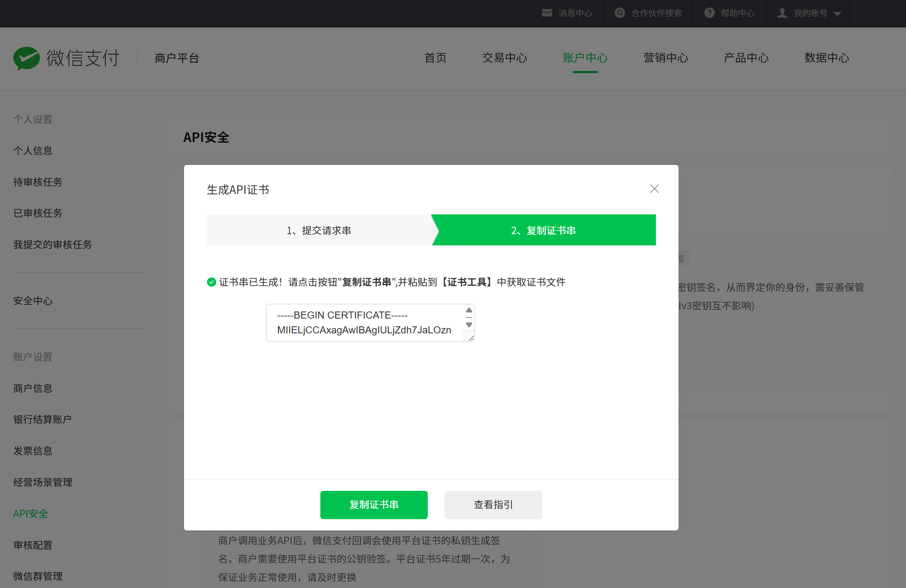Open 安全中心 in the sidebar
Image resolution: width=906 pixels, height=588 pixels.
click(33, 301)
